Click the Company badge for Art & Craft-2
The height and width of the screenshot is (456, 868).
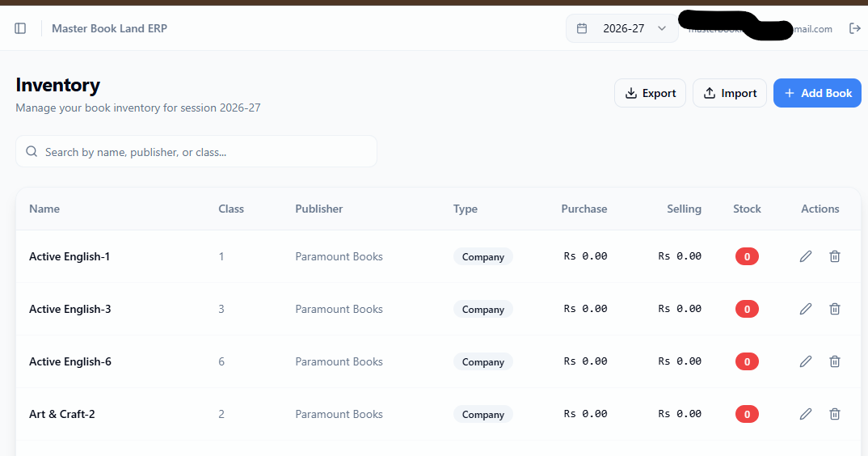[483, 415]
